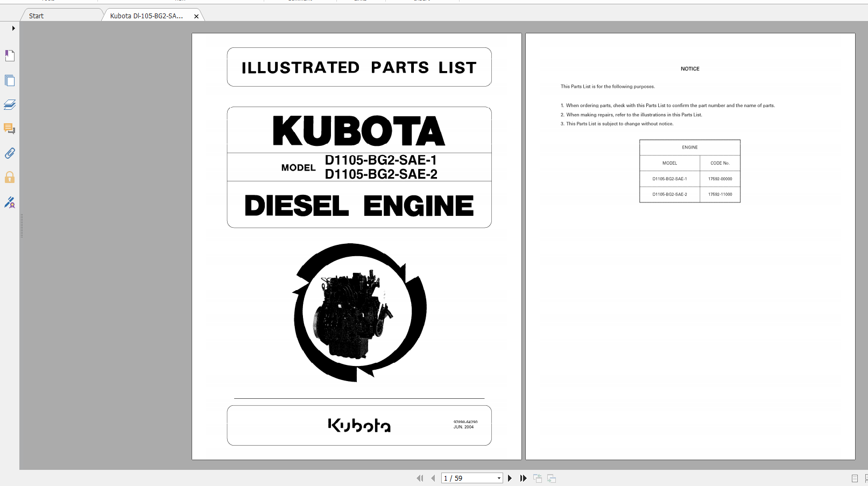
Task: Open the Attachments panel
Action: pos(10,153)
